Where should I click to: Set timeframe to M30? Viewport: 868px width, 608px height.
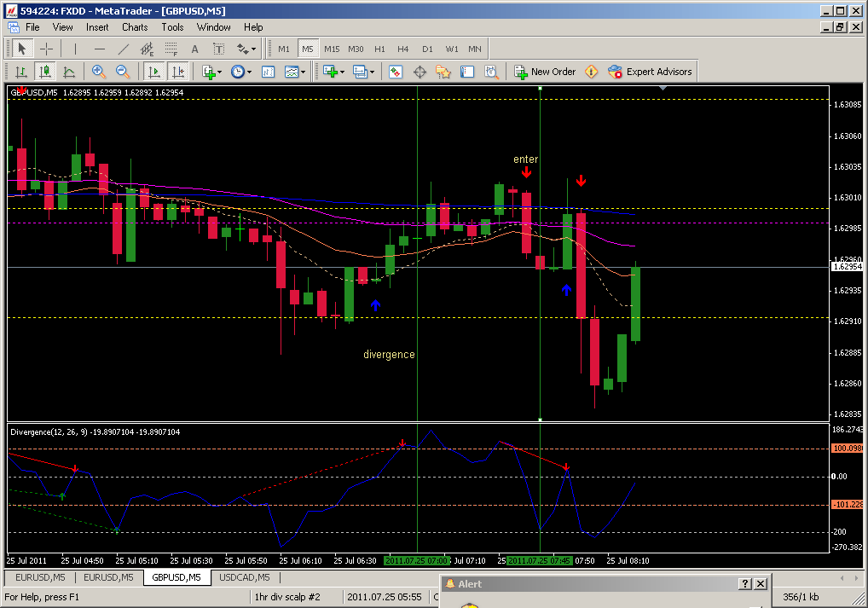[x=356, y=49]
